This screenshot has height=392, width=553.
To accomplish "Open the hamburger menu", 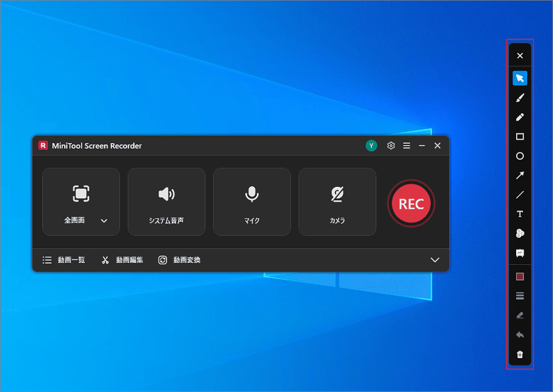I will pos(407,146).
